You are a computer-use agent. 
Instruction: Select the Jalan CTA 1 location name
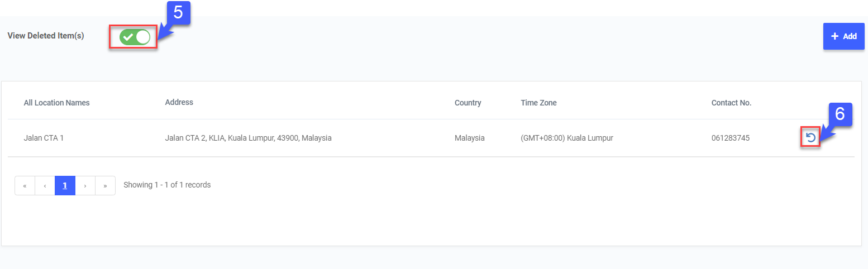pos(44,138)
